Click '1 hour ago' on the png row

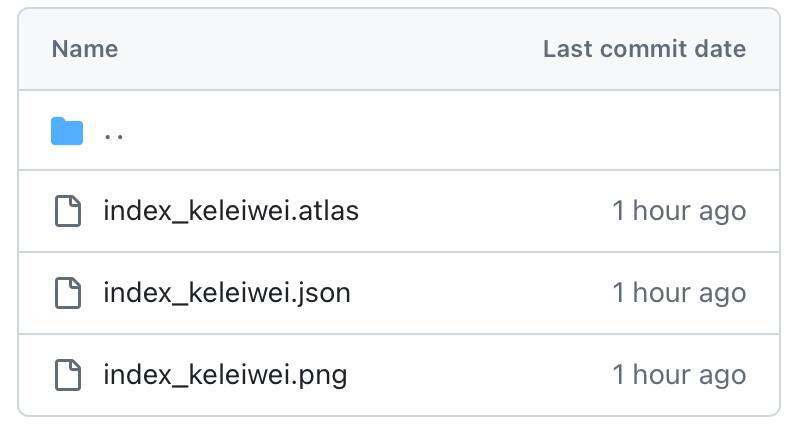click(679, 375)
